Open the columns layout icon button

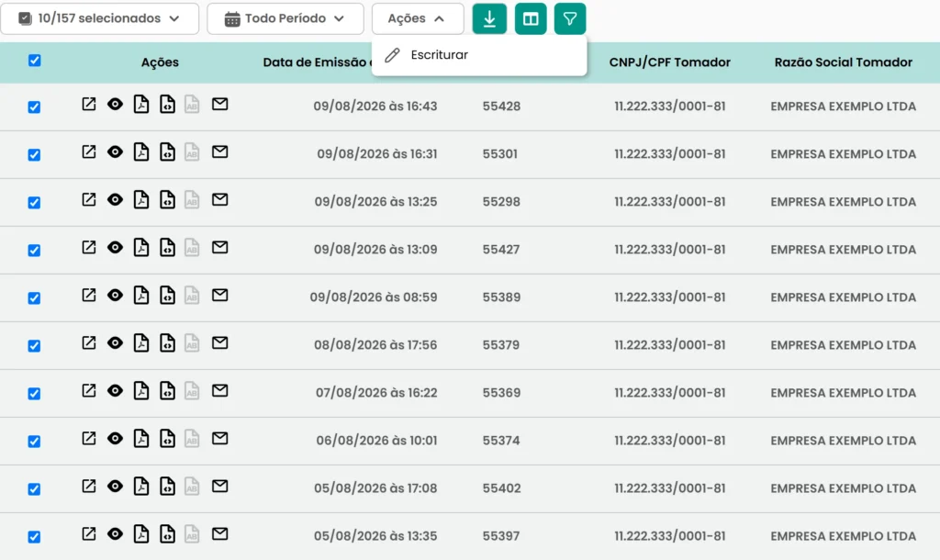[x=531, y=18]
